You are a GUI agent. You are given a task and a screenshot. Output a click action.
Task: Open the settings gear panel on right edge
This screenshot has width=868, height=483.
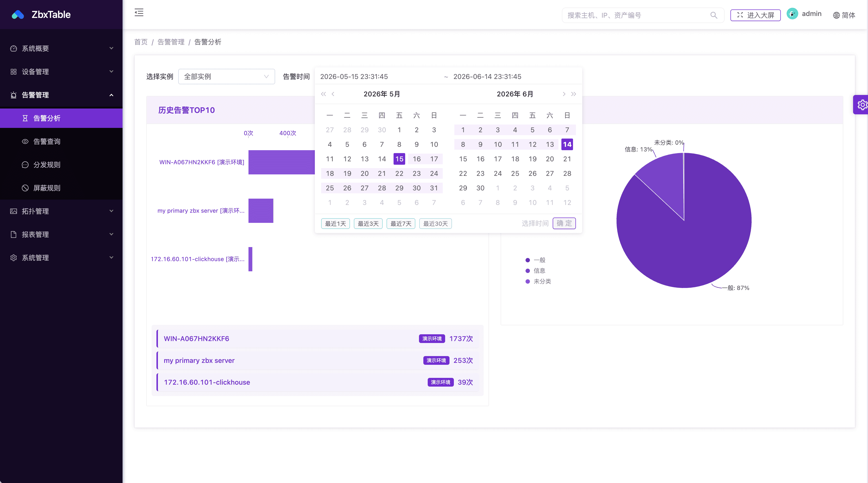(x=862, y=105)
